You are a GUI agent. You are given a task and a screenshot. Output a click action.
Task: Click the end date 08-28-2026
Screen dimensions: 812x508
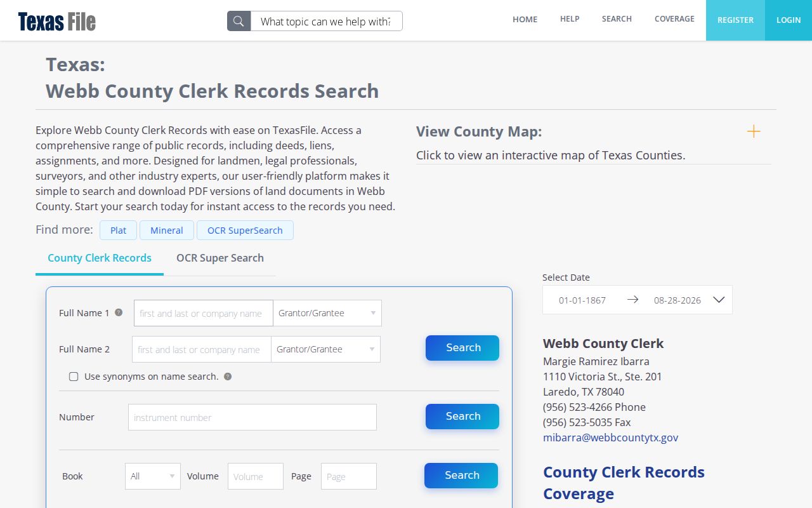pyautogui.click(x=678, y=300)
